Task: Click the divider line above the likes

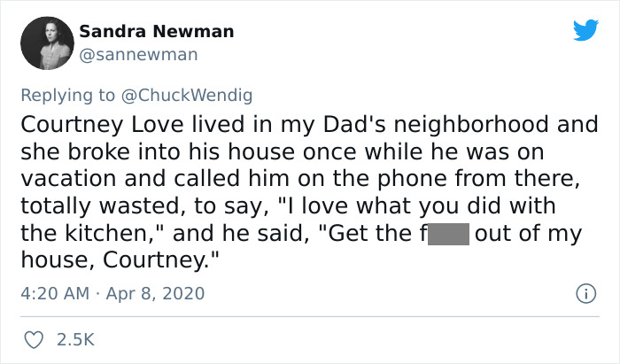Action: coord(310,316)
